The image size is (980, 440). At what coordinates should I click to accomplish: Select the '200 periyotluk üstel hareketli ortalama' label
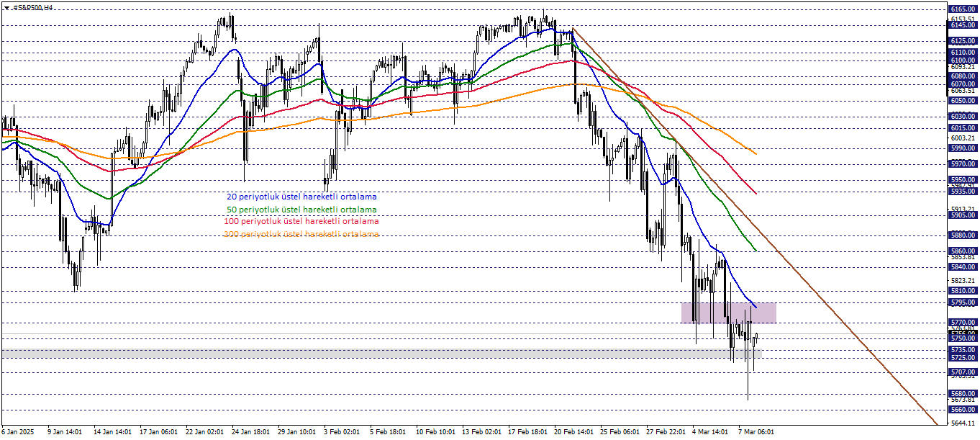(301, 234)
